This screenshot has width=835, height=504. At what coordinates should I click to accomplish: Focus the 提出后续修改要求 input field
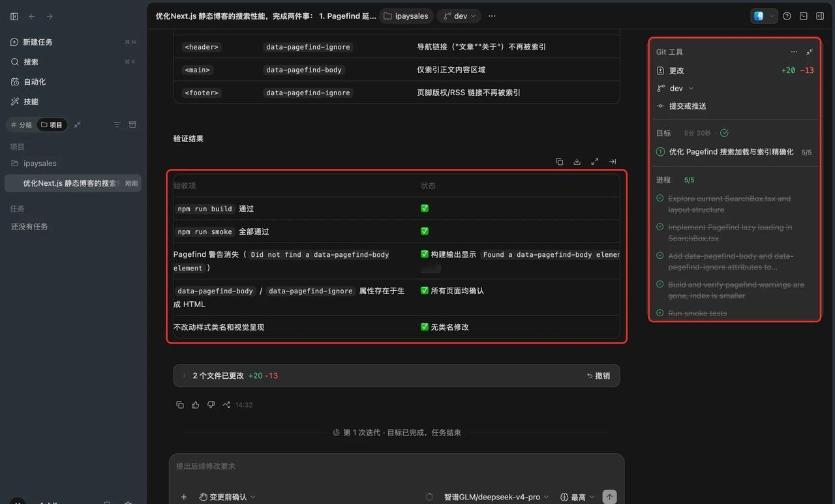[x=397, y=466]
